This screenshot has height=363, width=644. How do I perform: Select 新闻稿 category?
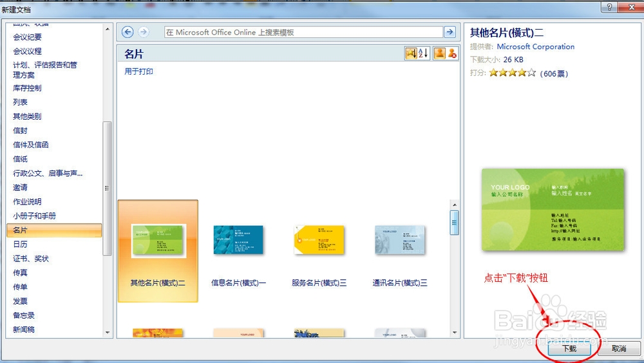24,330
